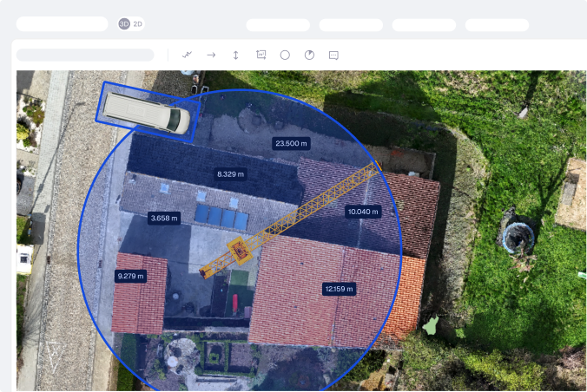Select the 8.329 m measurement label
The width and height of the screenshot is (587, 392).
click(230, 174)
